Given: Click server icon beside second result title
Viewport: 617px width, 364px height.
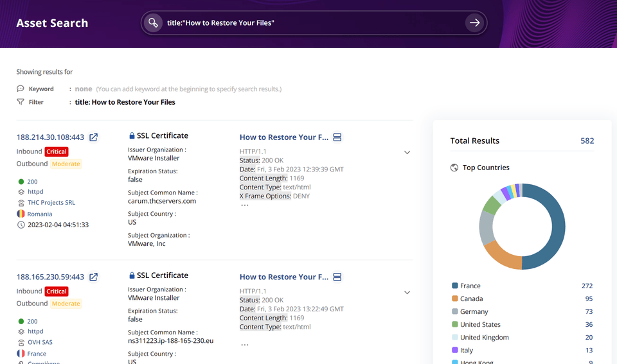Looking at the screenshot, I should [x=337, y=277].
